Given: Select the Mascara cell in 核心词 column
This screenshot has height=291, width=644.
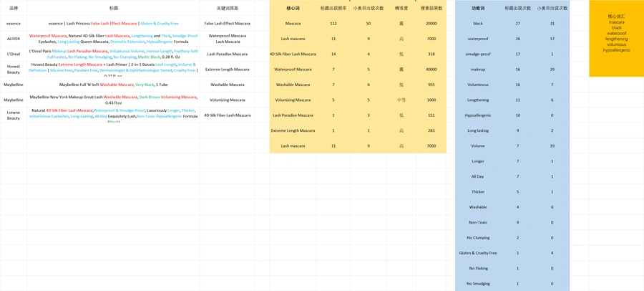Looking at the screenshot, I should (293, 24).
